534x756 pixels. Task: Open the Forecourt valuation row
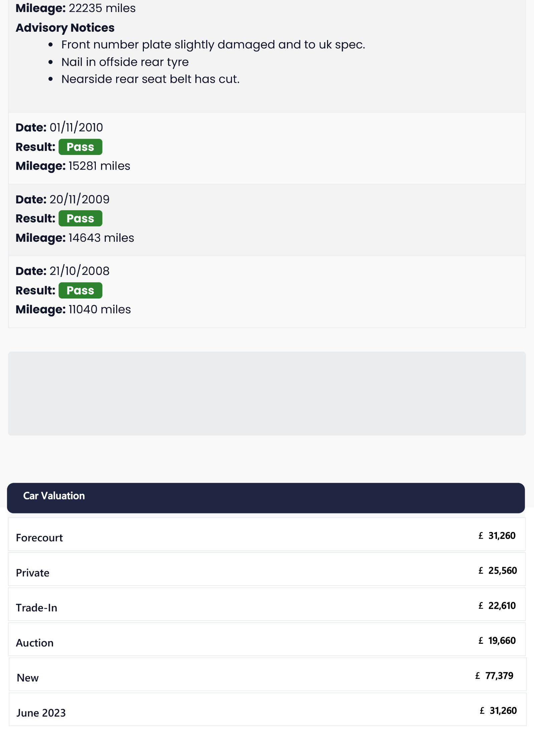[x=267, y=534]
